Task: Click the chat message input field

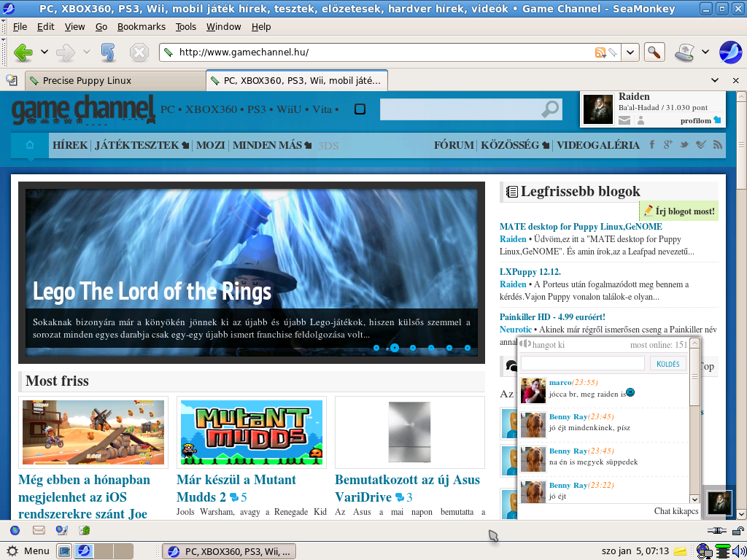Action: coord(582,363)
